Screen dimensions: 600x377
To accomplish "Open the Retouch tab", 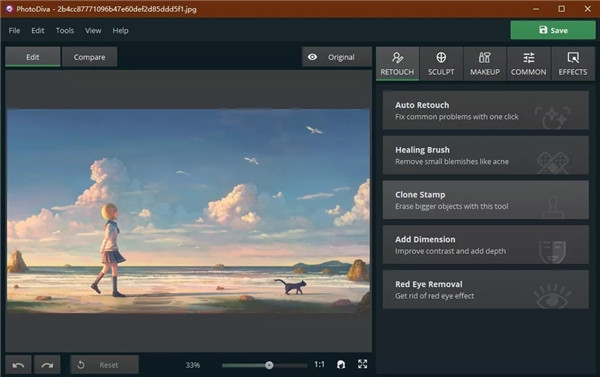I will click(397, 64).
